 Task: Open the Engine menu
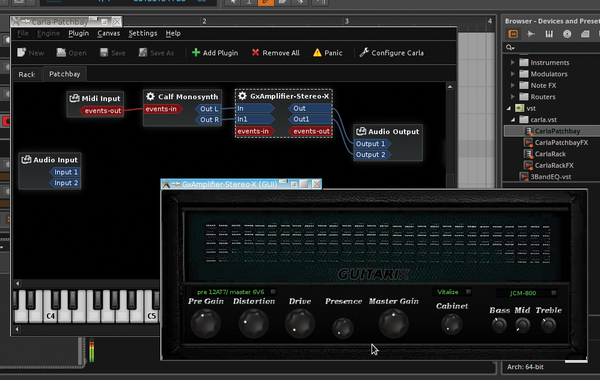(x=48, y=33)
